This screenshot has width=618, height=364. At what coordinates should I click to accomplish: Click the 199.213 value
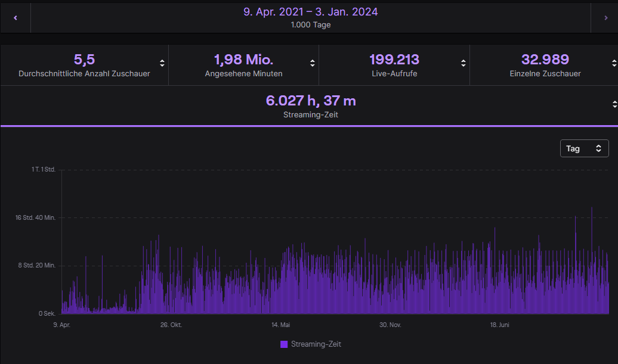tap(394, 60)
